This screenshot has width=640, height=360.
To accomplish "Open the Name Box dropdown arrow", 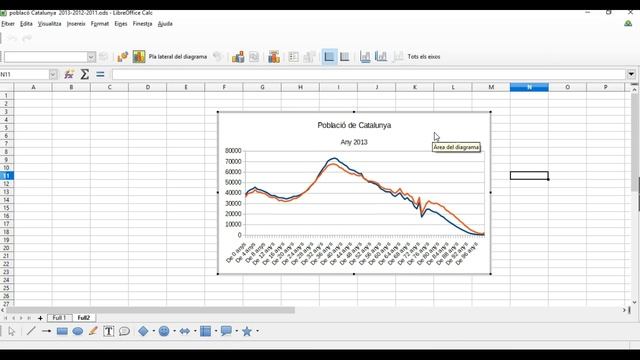I will pos(53,74).
